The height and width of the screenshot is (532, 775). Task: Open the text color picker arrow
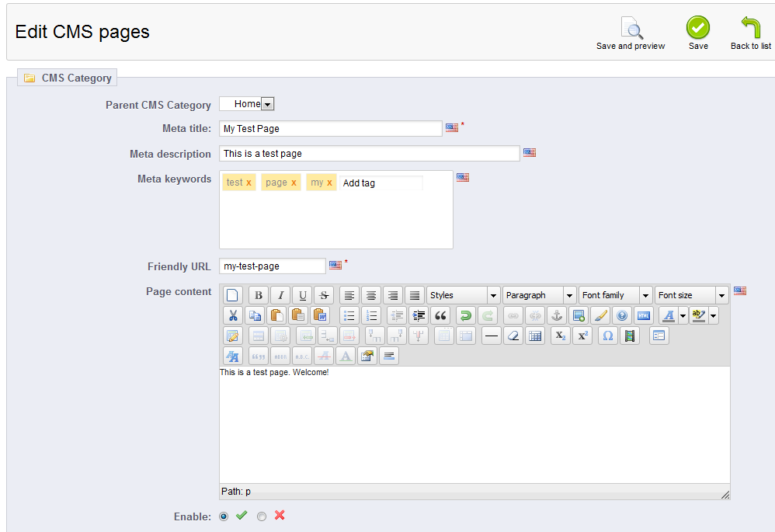pos(683,315)
